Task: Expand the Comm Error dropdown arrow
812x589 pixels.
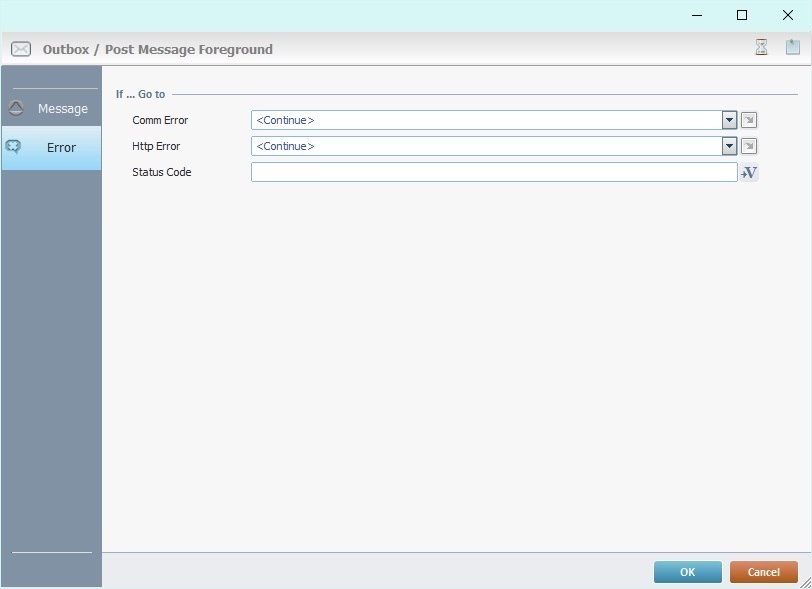Action: click(x=729, y=120)
